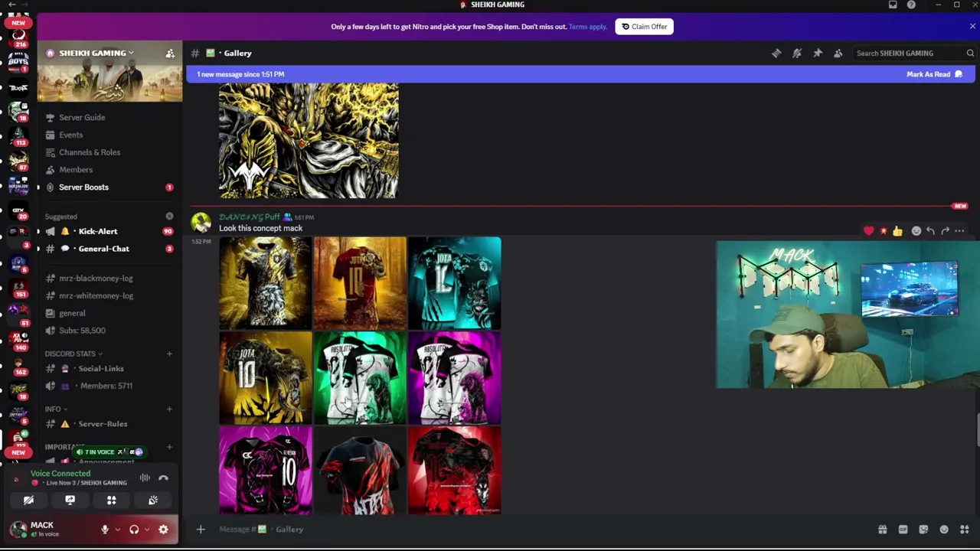Click the Subs: 58,500 channel
980x551 pixels.
pos(109,331)
